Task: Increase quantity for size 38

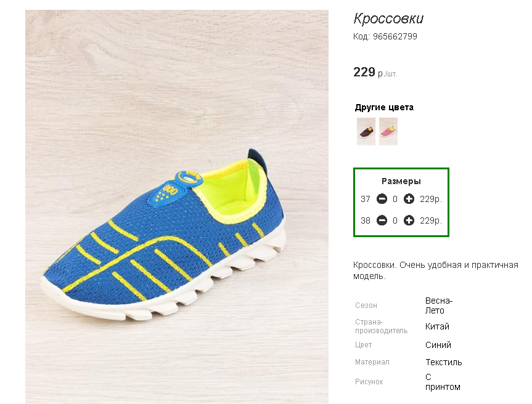Action: pos(409,220)
